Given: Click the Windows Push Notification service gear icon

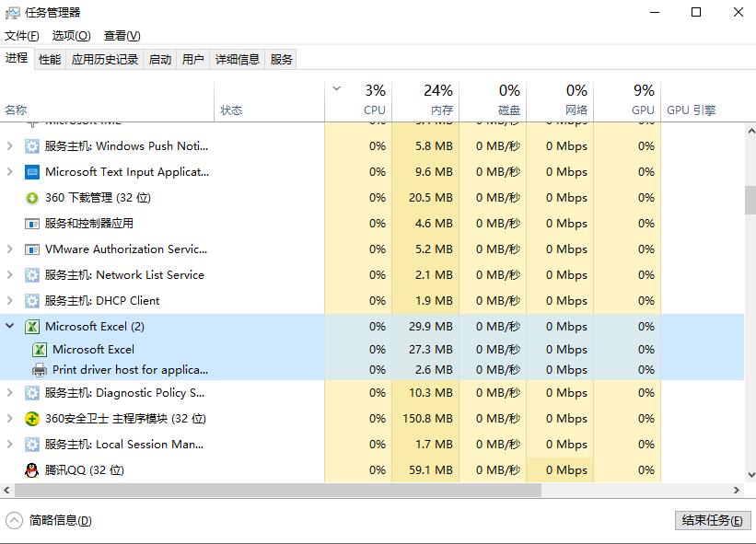Looking at the screenshot, I should (32, 146).
